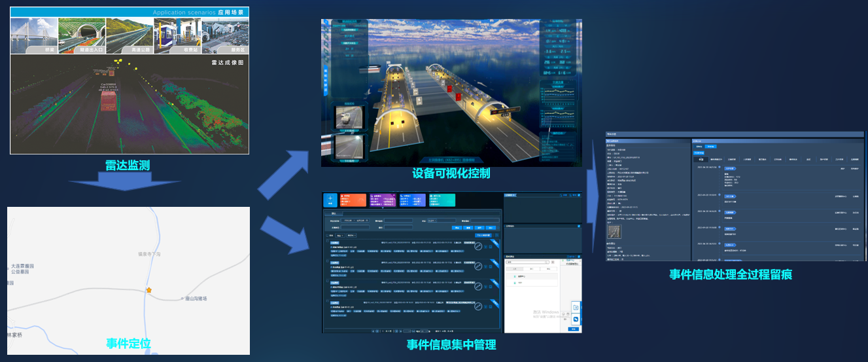Click the purple event statistics card

click(382, 200)
